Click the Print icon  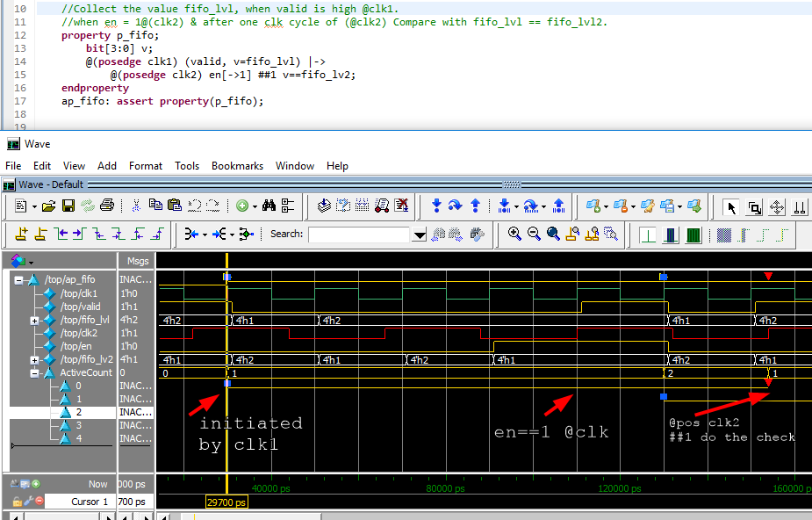pyautogui.click(x=107, y=206)
